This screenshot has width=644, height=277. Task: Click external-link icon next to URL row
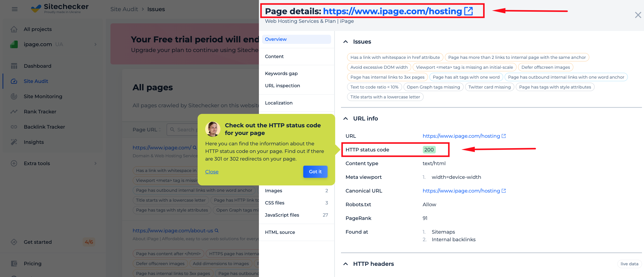[504, 136]
